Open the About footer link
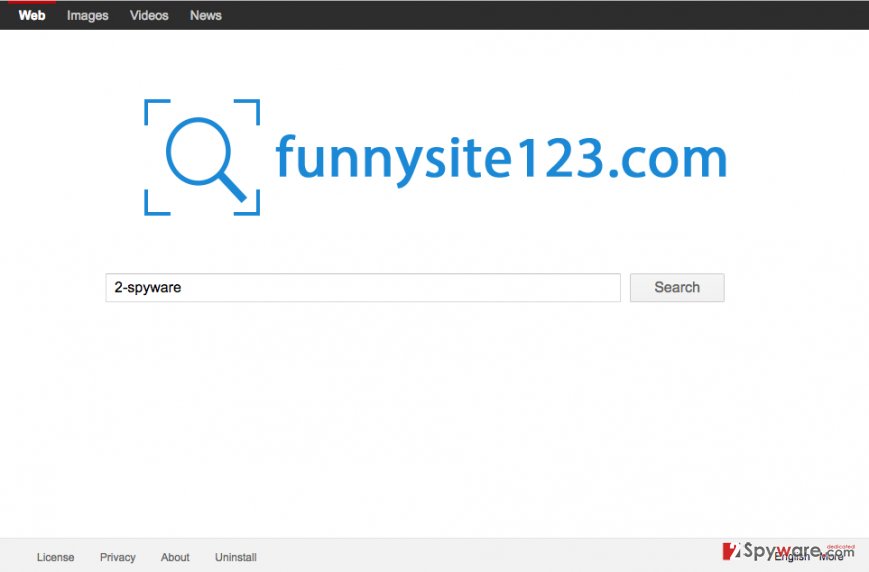The height and width of the screenshot is (572, 869). [175, 557]
